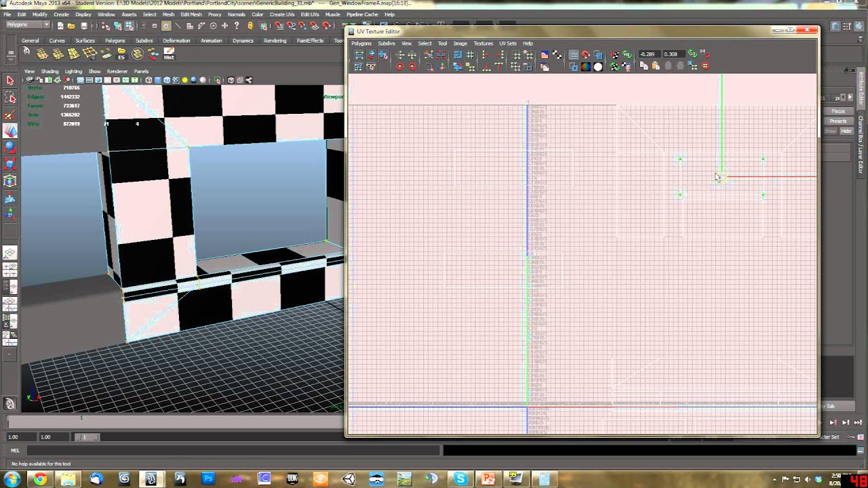Click the question mark snap help icon
Image resolution: width=868 pixels, height=488 pixels.
pyautogui.click(x=237, y=26)
